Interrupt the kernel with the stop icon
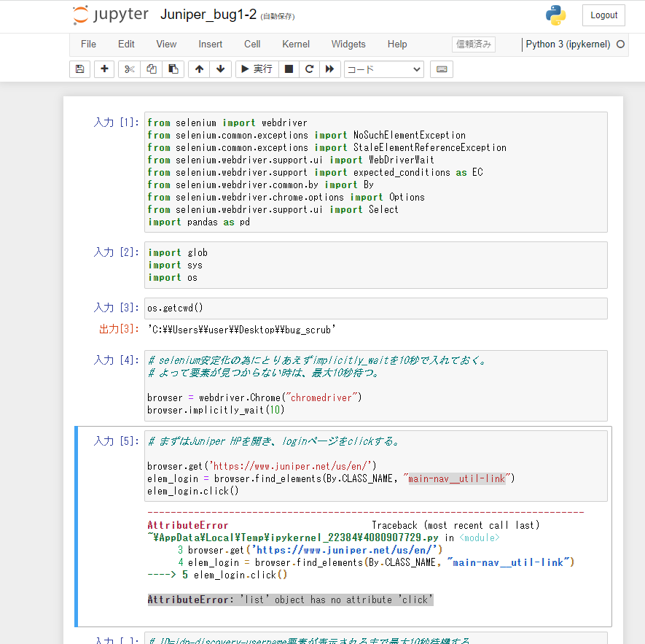The image size is (645, 644). click(x=289, y=69)
